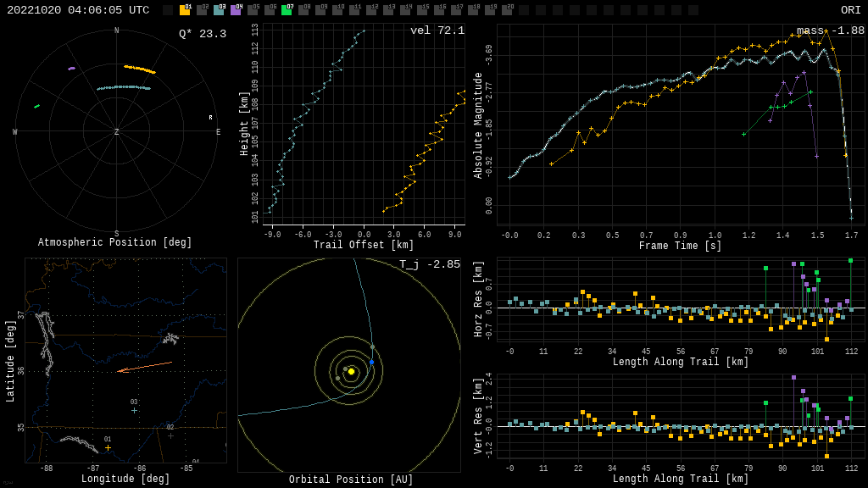Click the yellow Sun marker in orbital plot
868x488 pixels.
[351, 371]
